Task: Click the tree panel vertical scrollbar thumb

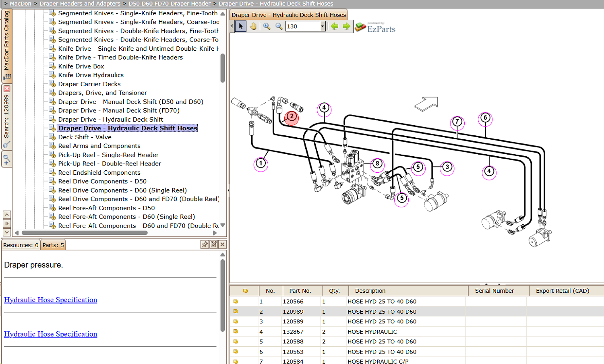Action: coord(223,68)
